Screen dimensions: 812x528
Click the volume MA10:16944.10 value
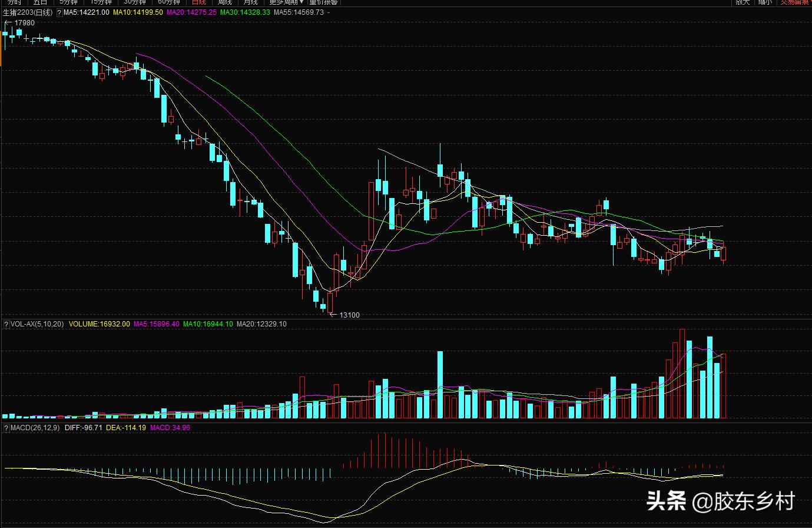[208, 324]
